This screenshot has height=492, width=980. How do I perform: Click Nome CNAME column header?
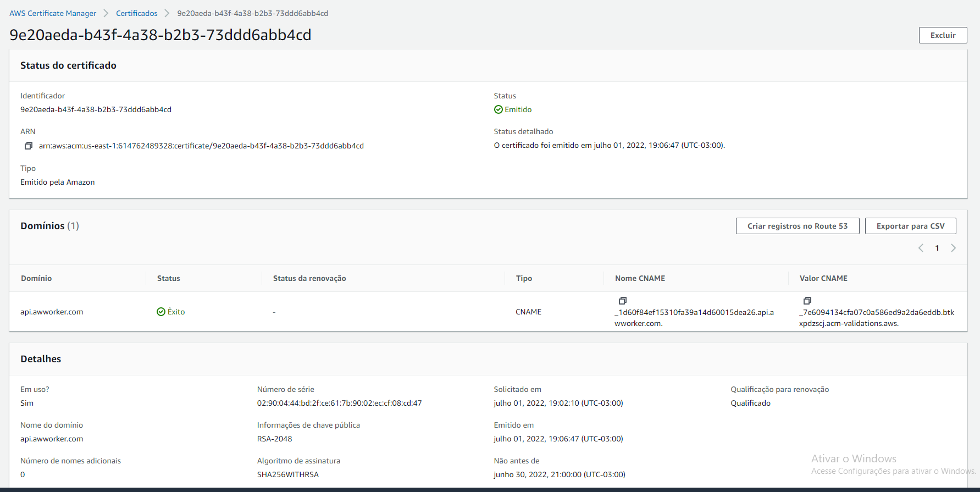(640, 278)
